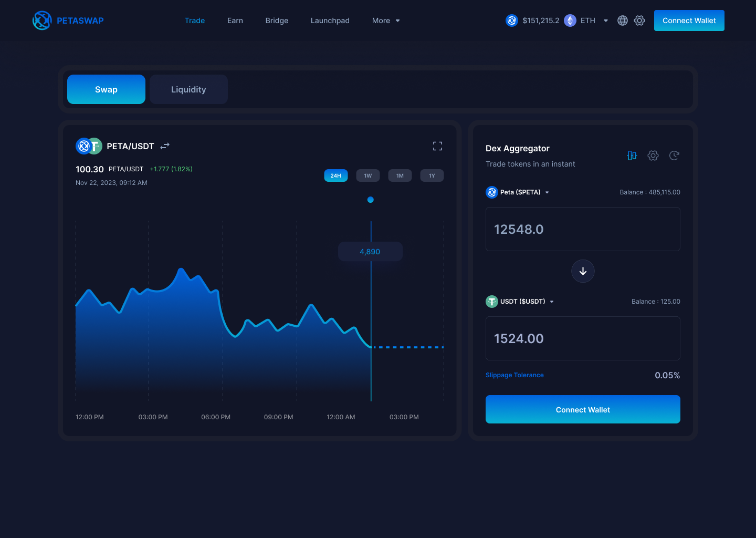756x538 pixels.
Task: Click the PetaSwap logo icon
Action: coord(42,20)
